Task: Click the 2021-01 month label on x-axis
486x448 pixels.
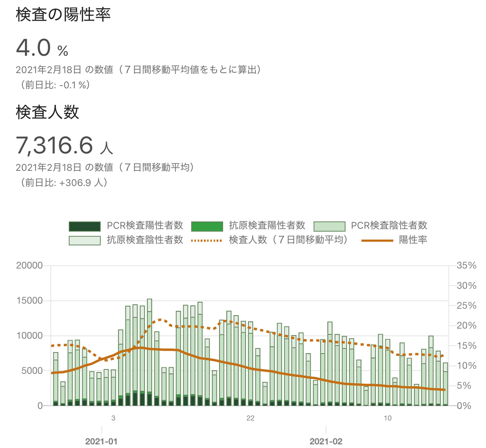Action: pyautogui.click(x=101, y=441)
